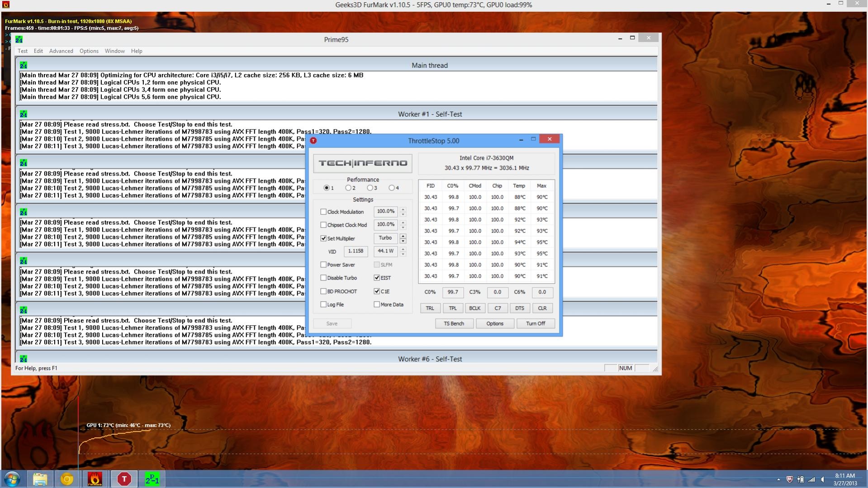Click the TRL button
Viewport: 868px width, 488px height.
pyautogui.click(x=430, y=308)
